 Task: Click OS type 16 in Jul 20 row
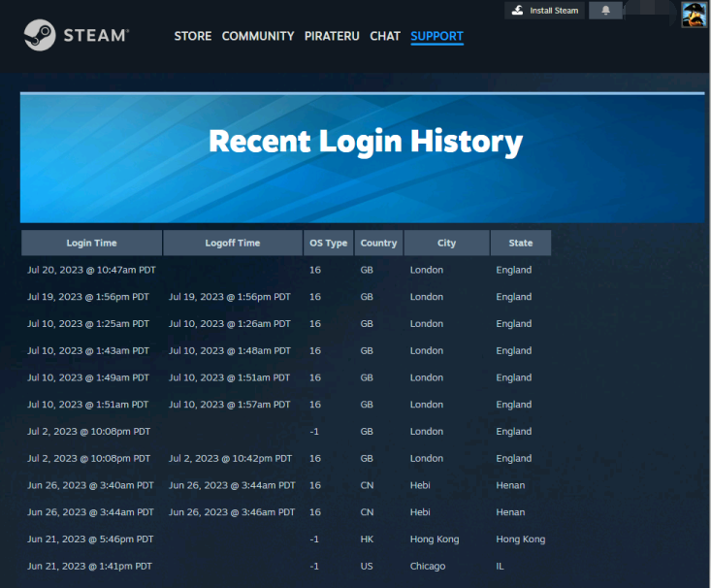tap(315, 270)
